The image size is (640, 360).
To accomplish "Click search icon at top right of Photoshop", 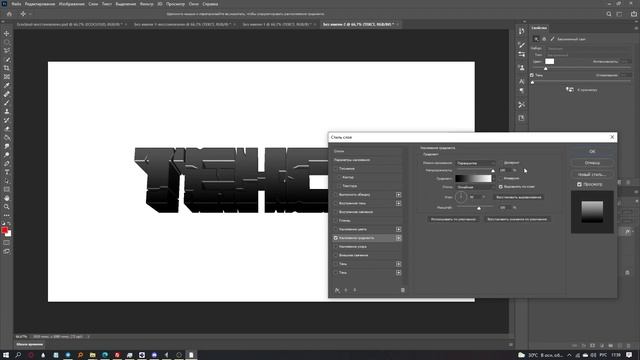I will pos(609,14).
